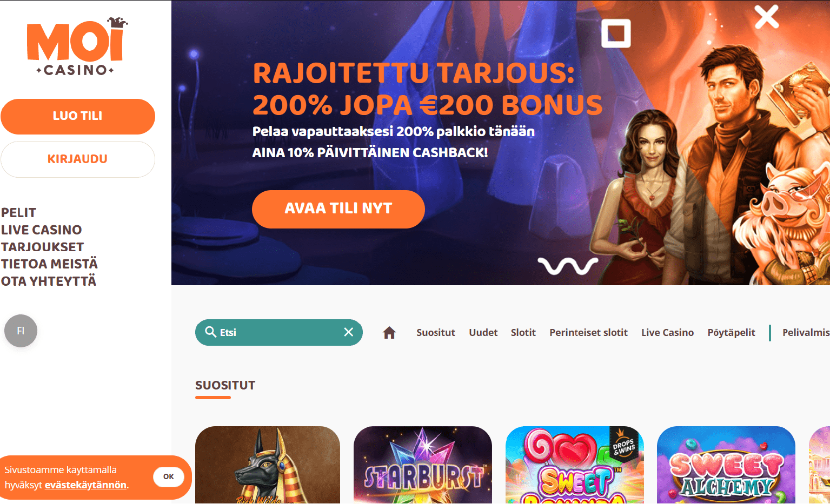Click the LUO TILI button
This screenshot has width=830, height=504.
[78, 116]
